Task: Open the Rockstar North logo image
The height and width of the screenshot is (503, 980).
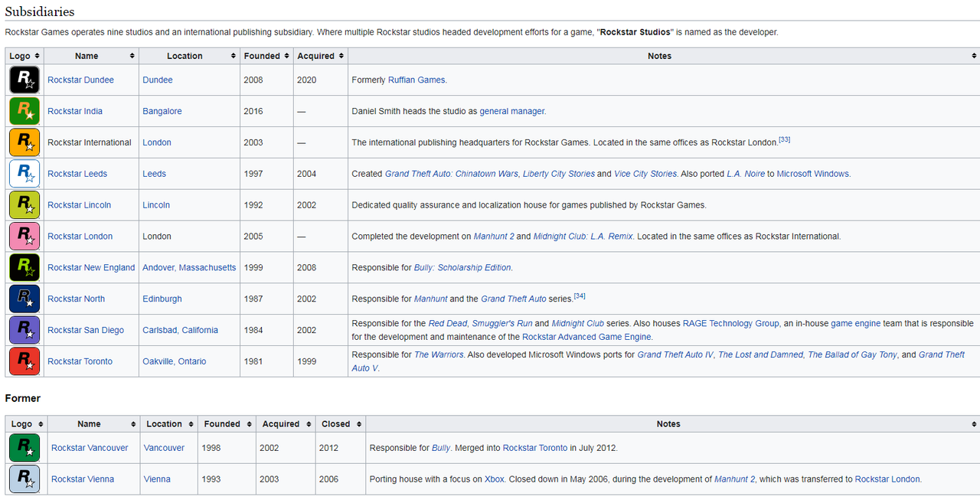Action: tap(24, 299)
